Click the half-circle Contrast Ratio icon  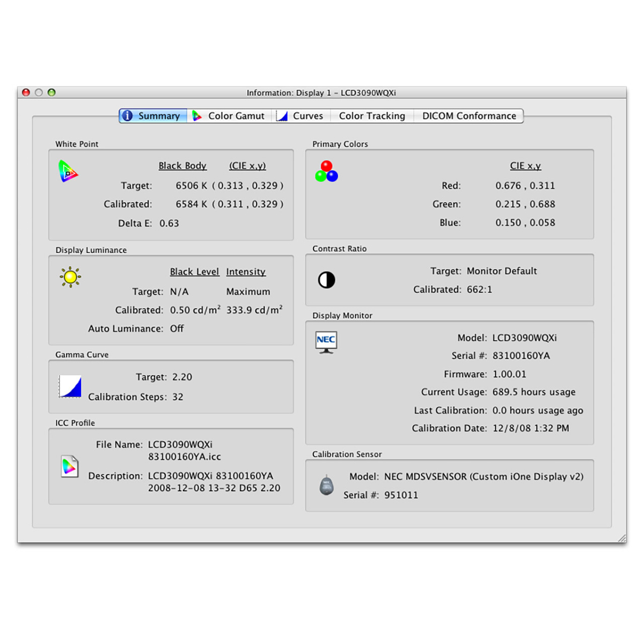click(x=326, y=280)
